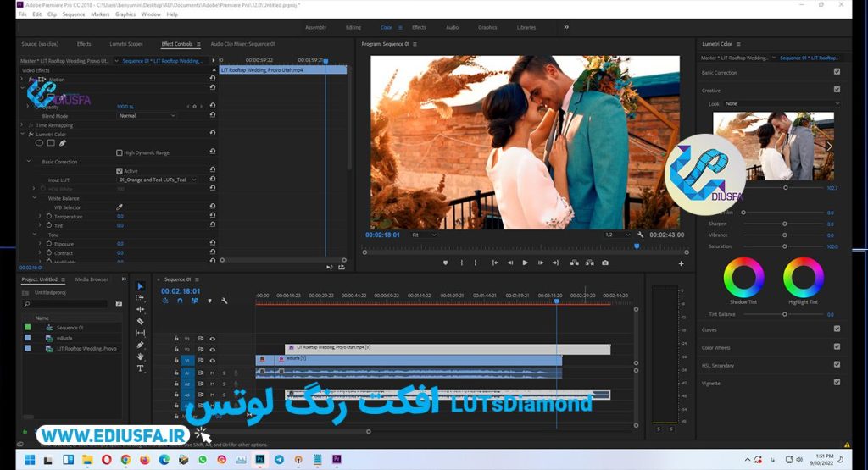This screenshot has width=868, height=470.
Task: Click the timeline settings wrench icon
Action: [224, 301]
